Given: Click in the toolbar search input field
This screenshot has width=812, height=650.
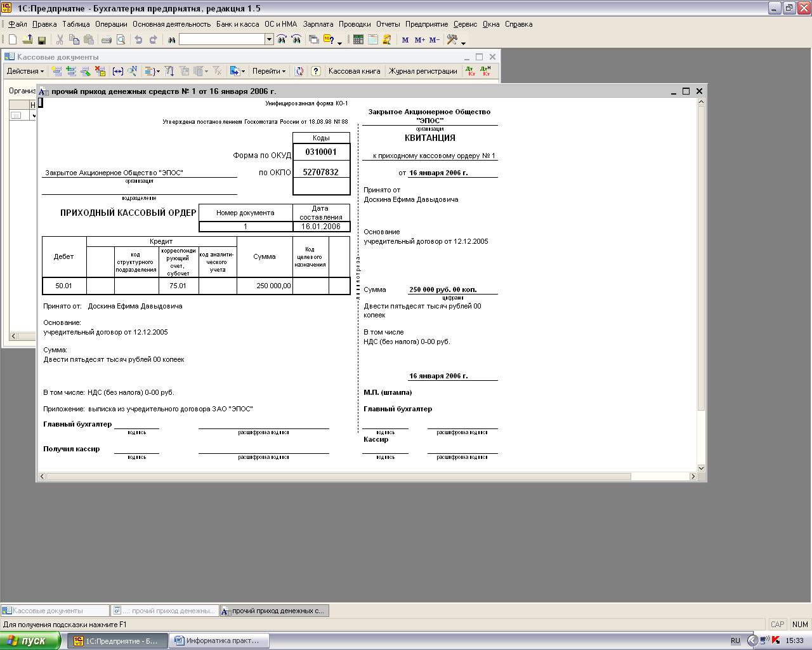Looking at the screenshot, I should pos(222,39).
